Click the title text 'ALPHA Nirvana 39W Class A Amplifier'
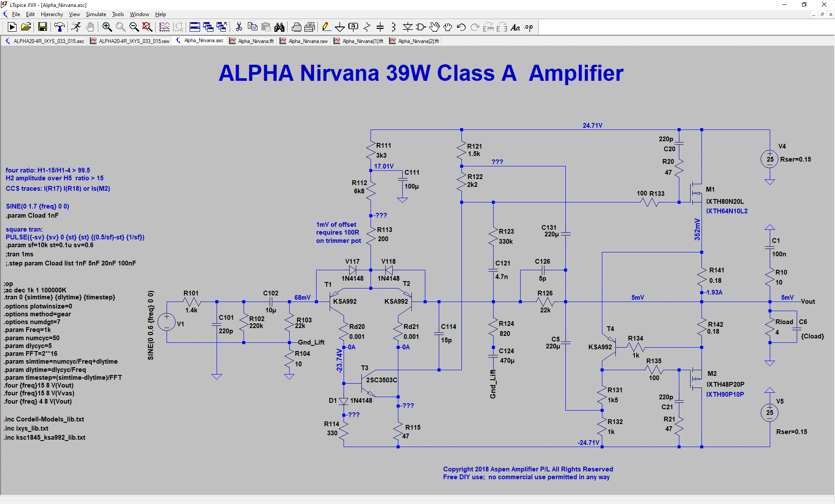This screenshot has width=835, height=504. pos(421,73)
